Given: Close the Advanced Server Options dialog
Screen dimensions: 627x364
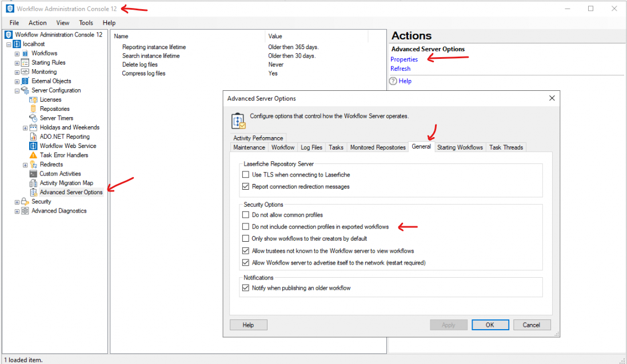Looking at the screenshot, I should pos(552,98).
